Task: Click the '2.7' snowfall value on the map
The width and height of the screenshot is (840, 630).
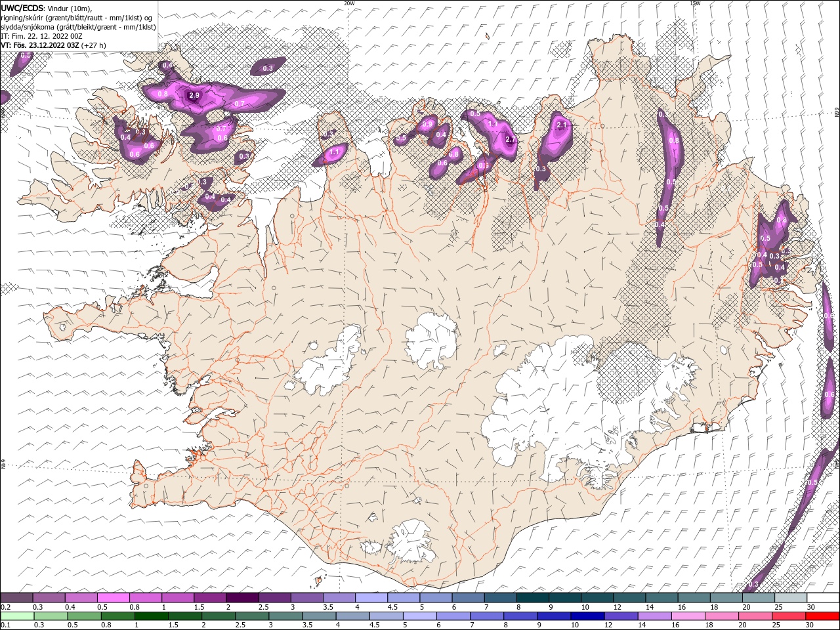Action: coord(511,140)
